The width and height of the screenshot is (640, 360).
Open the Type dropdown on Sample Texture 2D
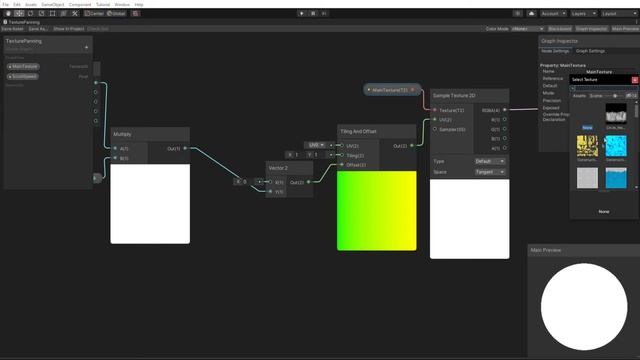pos(490,161)
